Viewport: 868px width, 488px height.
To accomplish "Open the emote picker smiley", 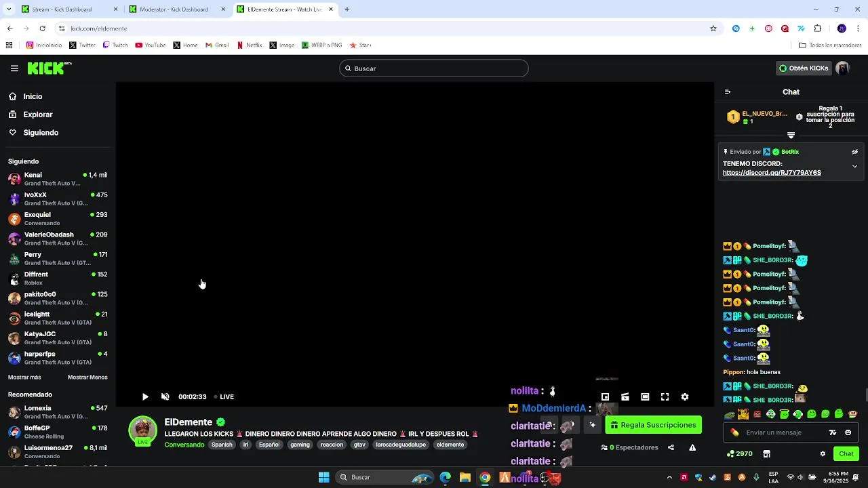I will [x=848, y=432].
